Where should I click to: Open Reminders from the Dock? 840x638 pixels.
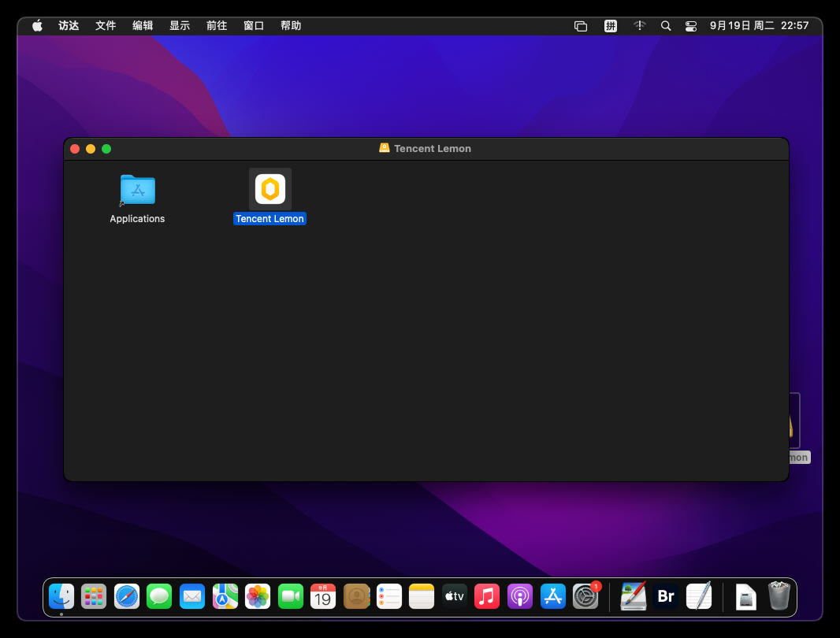[x=389, y=596]
